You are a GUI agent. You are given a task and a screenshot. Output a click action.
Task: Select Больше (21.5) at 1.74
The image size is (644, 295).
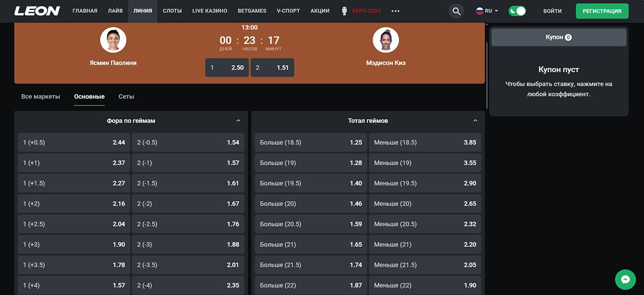(311, 265)
